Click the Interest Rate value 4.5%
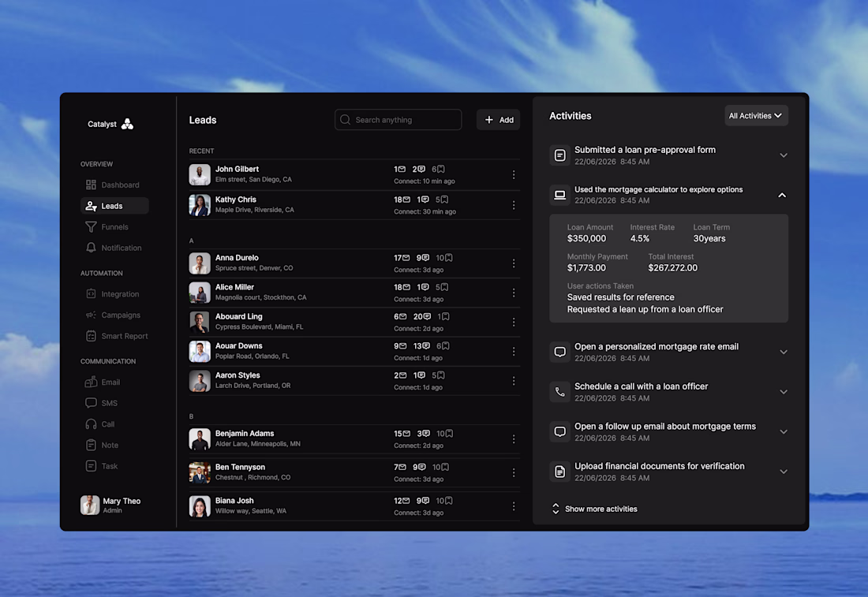The image size is (868, 597). tap(639, 238)
